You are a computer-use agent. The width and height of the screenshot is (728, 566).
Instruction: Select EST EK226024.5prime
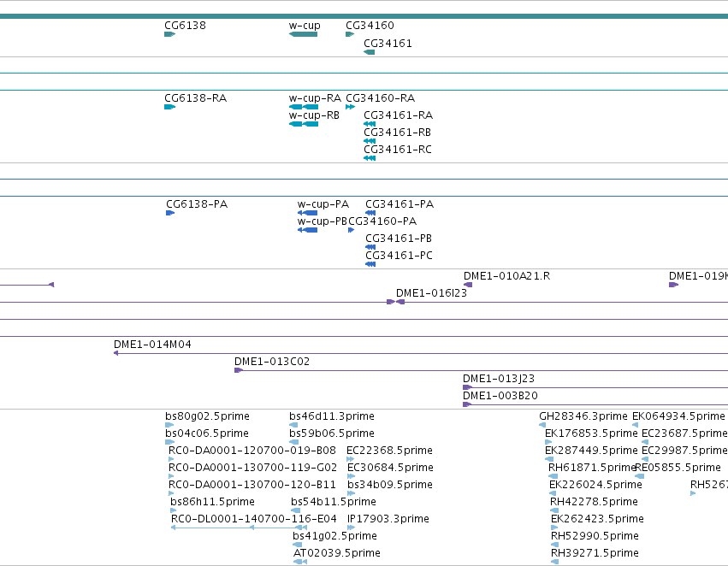(595, 485)
